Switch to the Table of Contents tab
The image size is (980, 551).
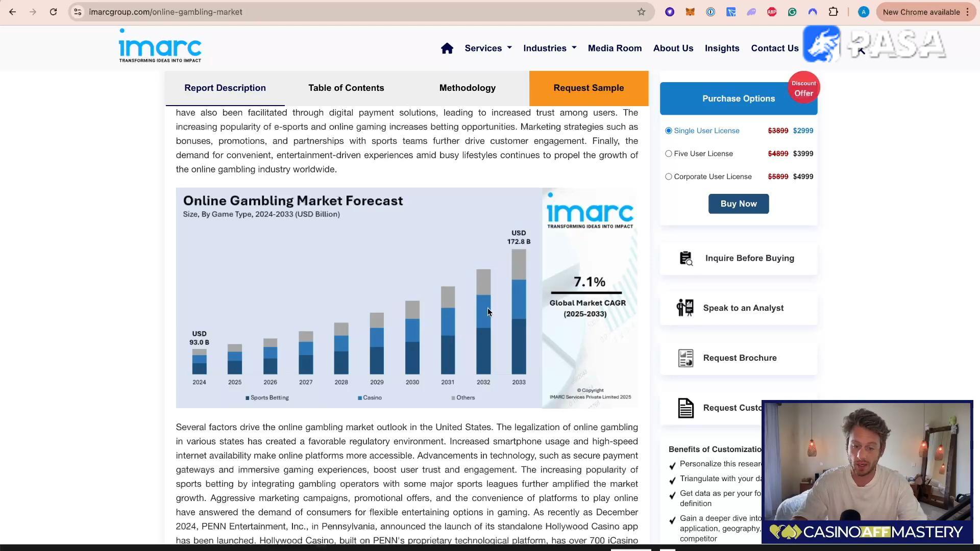[346, 88]
